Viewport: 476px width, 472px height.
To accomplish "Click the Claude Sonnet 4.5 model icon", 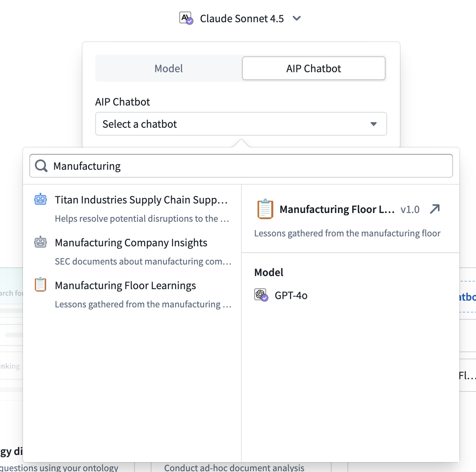I will (x=186, y=18).
